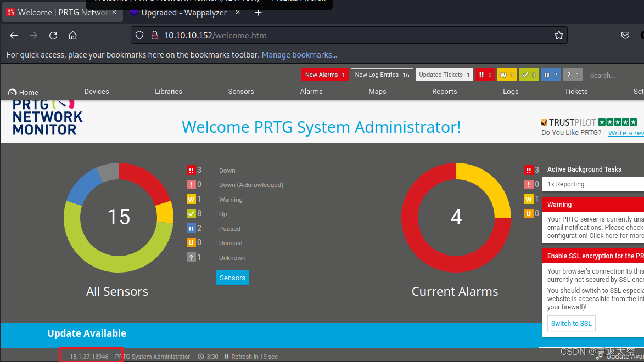Click the yellow Warning status badge in header
Screen dimensions: 644x362
[x=507, y=75]
